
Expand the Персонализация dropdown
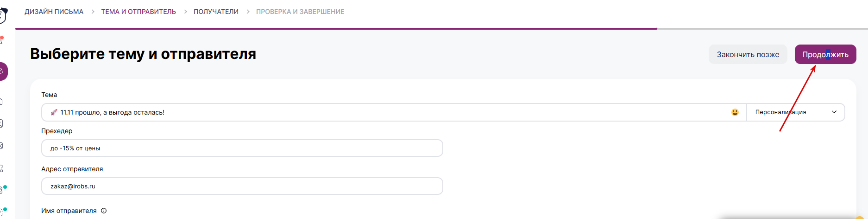[x=796, y=112]
